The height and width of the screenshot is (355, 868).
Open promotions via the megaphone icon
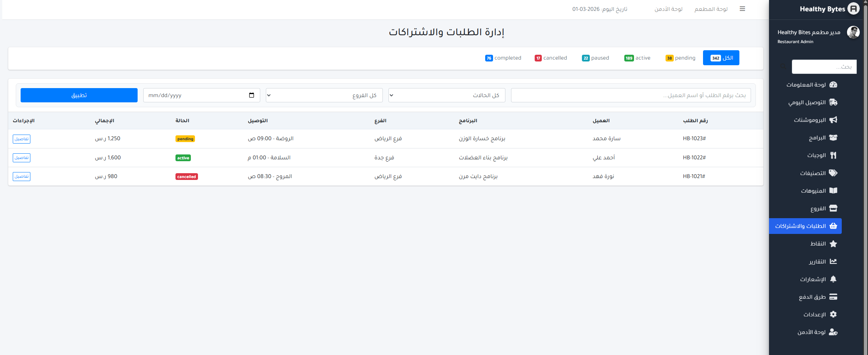point(833,120)
